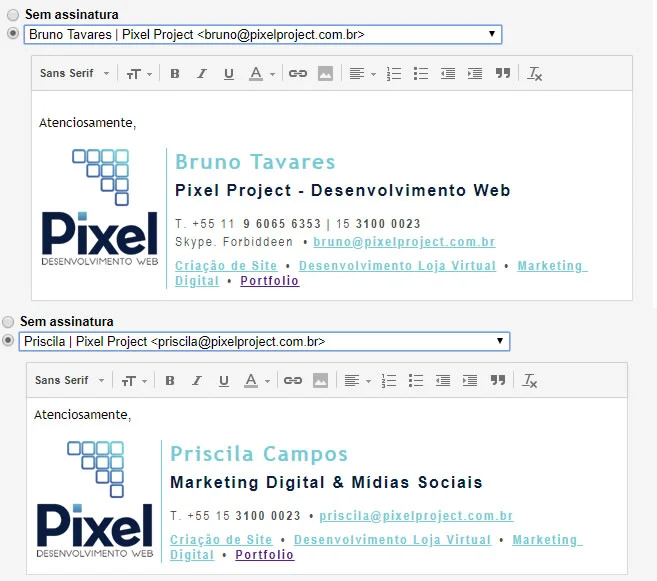The height and width of the screenshot is (581, 657).
Task: Click numbered list in Priscila signature toolbar
Action: (x=389, y=381)
